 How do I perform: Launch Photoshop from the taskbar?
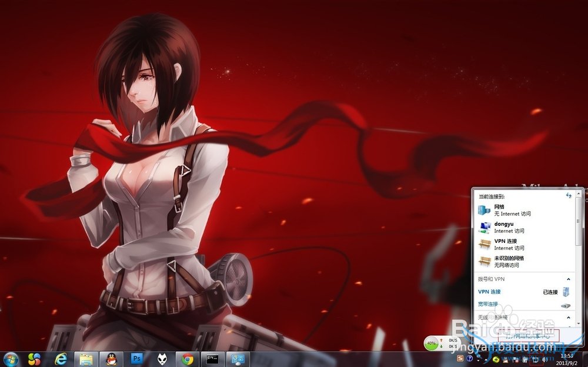[136, 359]
